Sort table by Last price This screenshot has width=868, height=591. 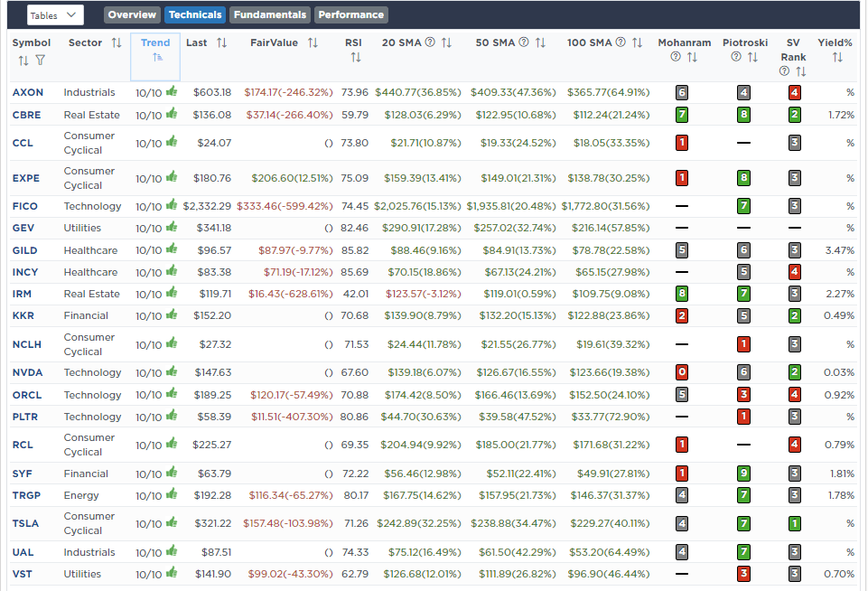pos(222,42)
